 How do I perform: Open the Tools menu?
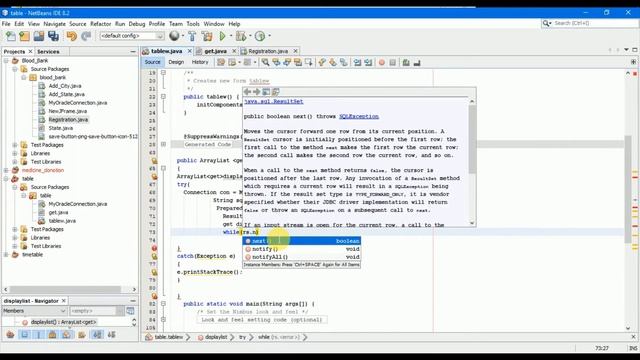point(193,24)
